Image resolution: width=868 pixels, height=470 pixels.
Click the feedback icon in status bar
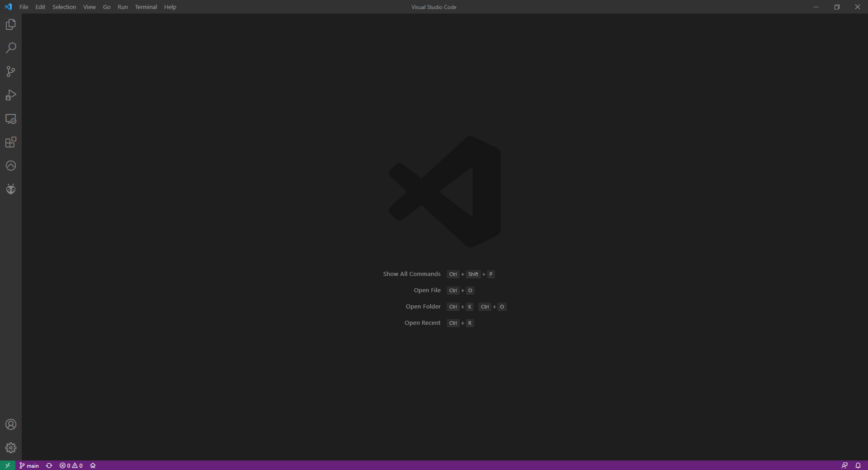[x=844, y=465]
